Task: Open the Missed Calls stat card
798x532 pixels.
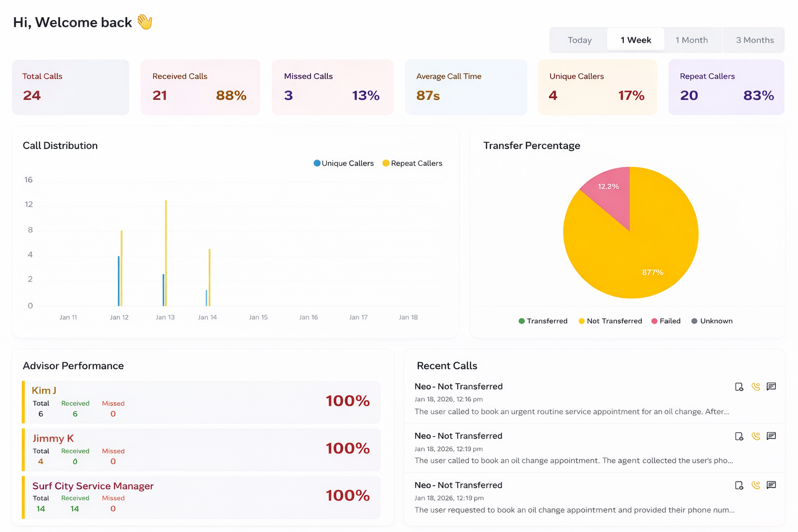Action: pyautogui.click(x=332, y=87)
